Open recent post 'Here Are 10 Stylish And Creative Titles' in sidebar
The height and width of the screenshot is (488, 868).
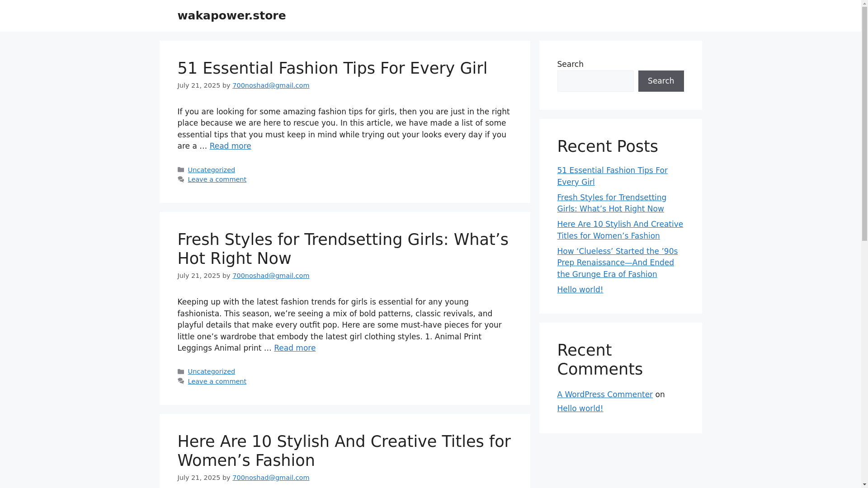[620, 230]
